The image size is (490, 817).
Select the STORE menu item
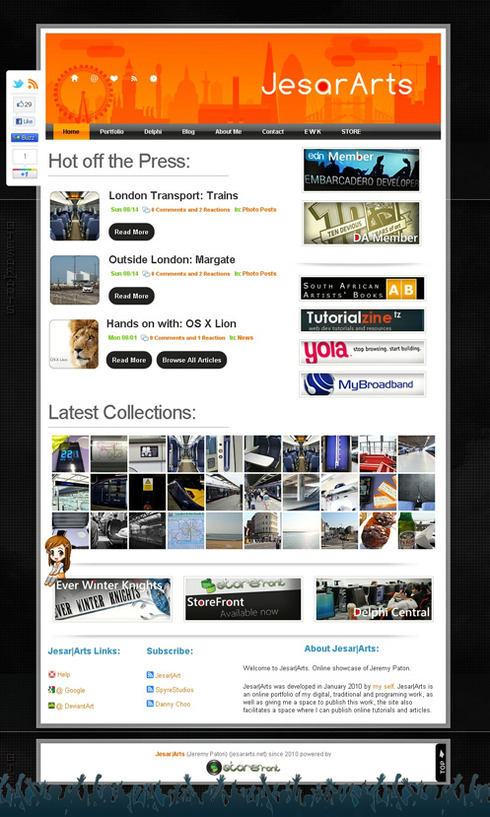351,132
